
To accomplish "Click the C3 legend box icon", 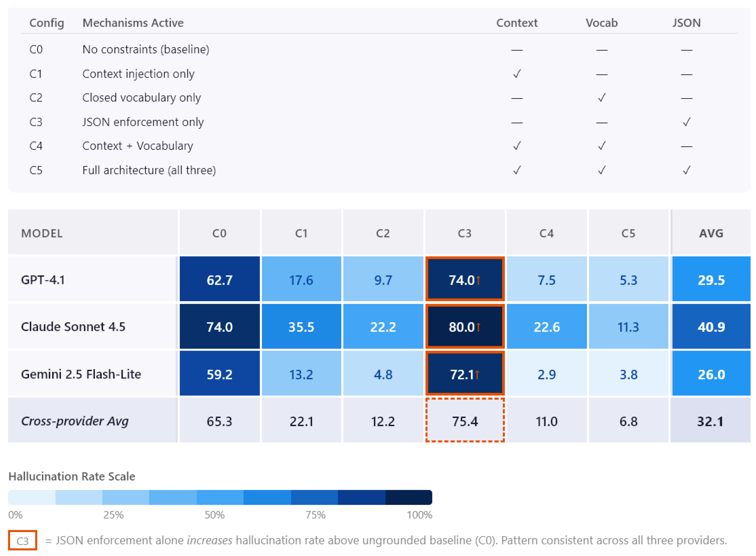I will 23,540.
